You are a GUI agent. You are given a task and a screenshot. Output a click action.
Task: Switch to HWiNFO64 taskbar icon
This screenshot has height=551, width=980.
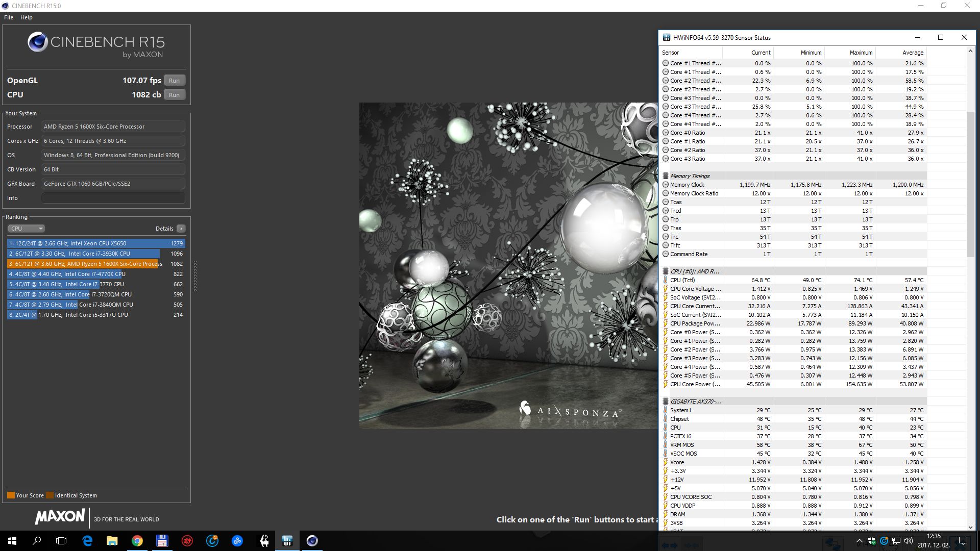287,541
